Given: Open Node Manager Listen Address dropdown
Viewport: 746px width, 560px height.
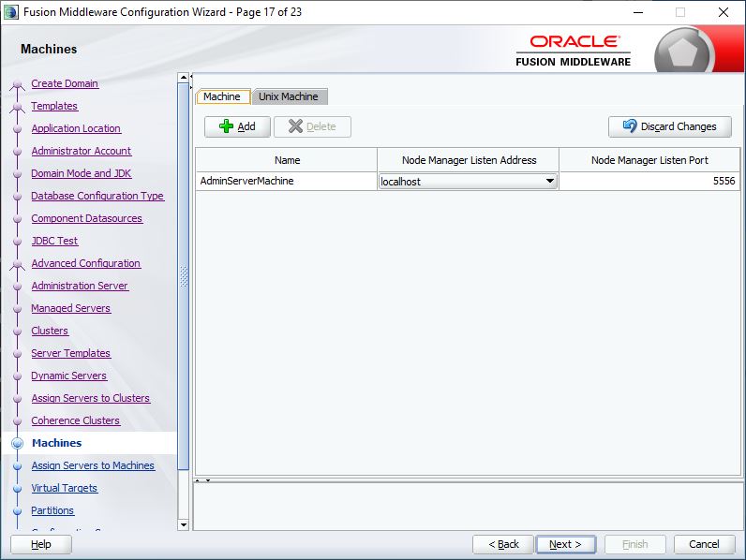Looking at the screenshot, I should click(x=549, y=182).
